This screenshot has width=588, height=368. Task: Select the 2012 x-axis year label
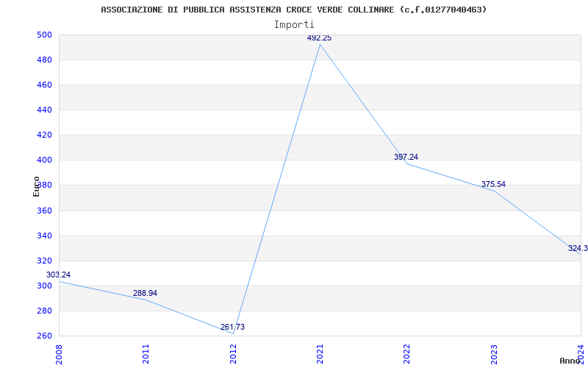click(x=233, y=354)
